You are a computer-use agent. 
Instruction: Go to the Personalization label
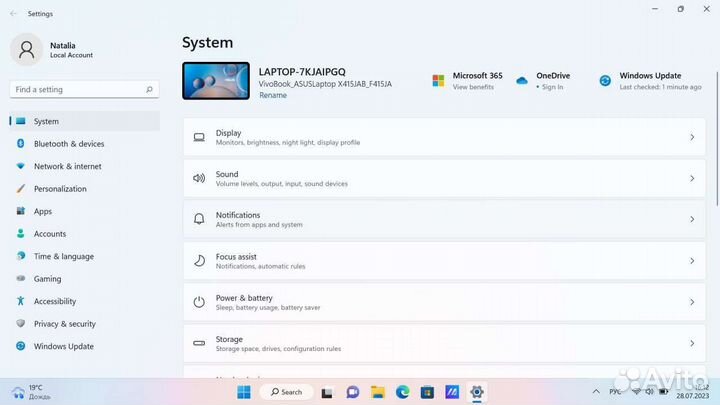click(60, 189)
